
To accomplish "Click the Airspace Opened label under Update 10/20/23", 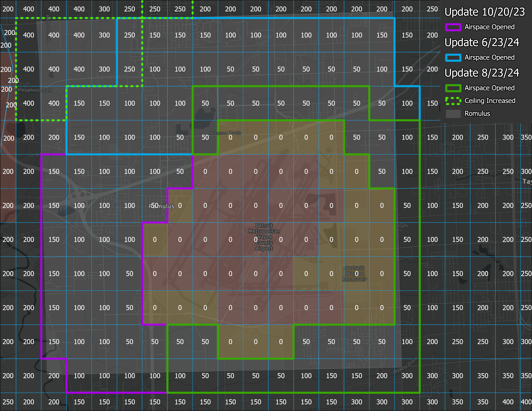I will point(489,27).
